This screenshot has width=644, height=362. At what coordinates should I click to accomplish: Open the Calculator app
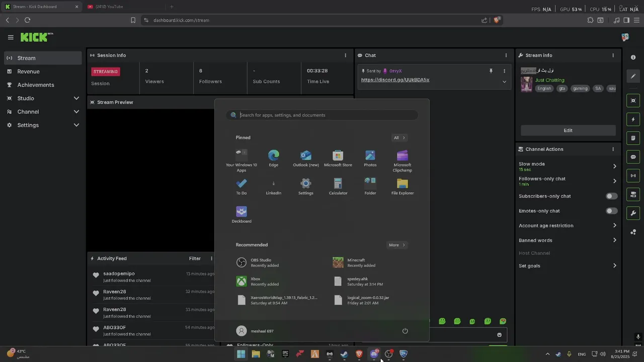pos(338,187)
